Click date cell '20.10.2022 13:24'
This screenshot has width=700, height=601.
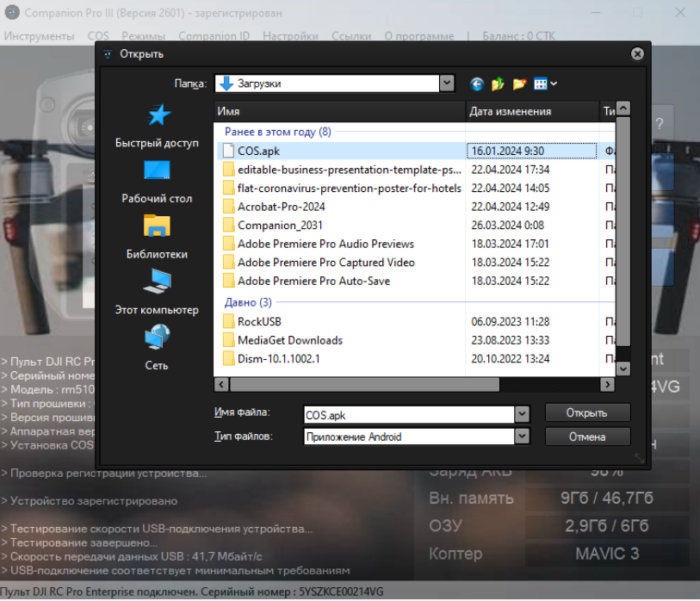click(x=511, y=359)
